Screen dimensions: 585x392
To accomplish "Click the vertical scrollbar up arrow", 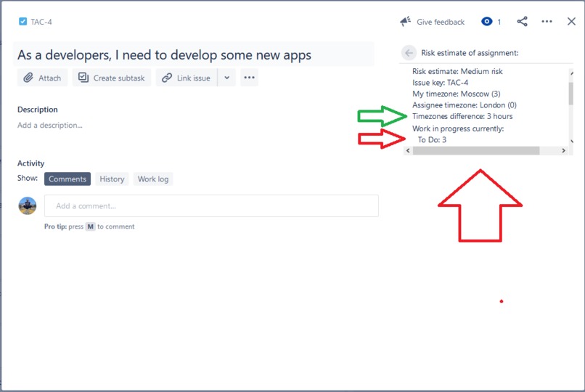I will click(x=571, y=73).
